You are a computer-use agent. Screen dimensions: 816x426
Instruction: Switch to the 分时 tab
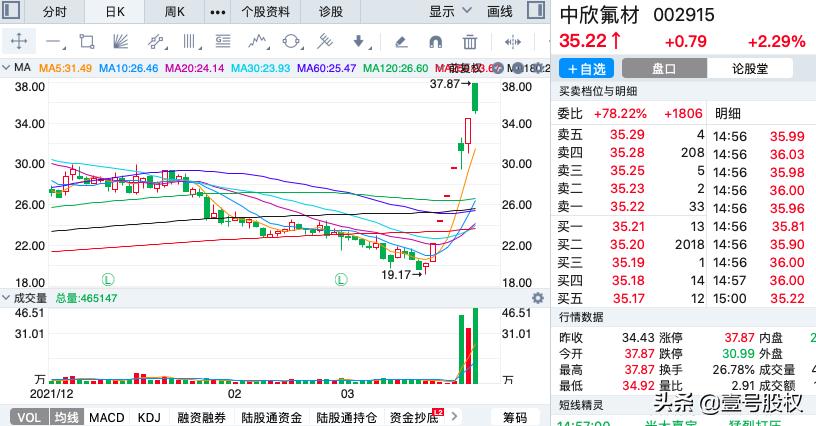[x=55, y=11]
